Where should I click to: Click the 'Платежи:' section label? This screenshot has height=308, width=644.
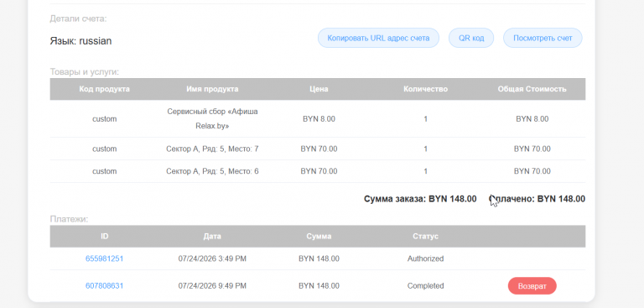(69, 219)
